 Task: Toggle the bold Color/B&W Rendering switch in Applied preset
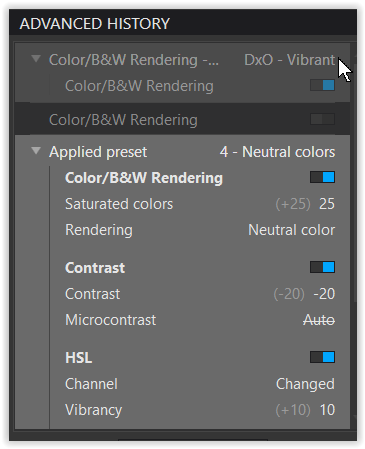pyautogui.click(x=322, y=177)
